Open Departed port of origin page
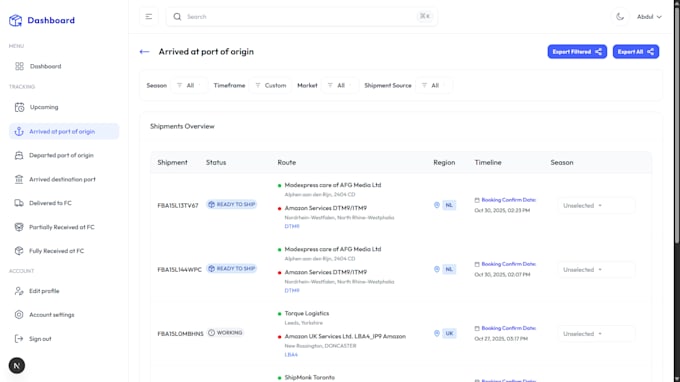Image resolution: width=680 pixels, height=382 pixels. coord(64,155)
